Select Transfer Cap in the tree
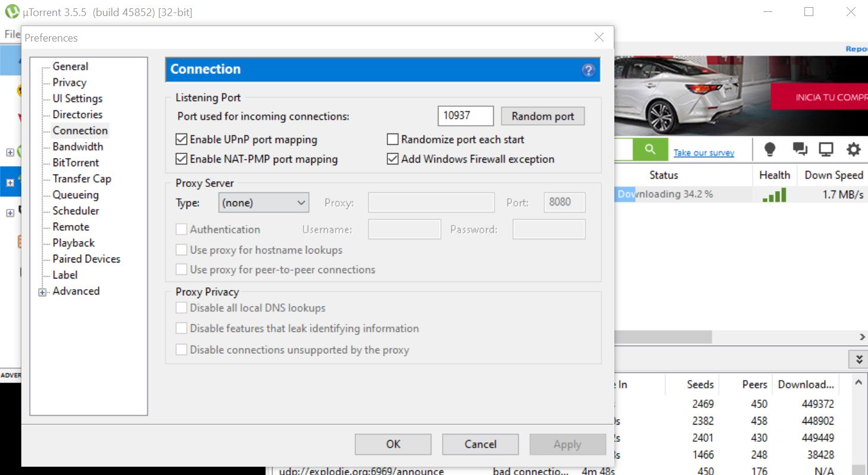 click(x=81, y=179)
